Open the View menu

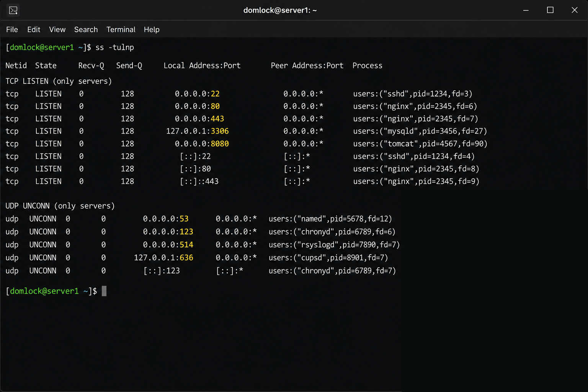pos(57,29)
